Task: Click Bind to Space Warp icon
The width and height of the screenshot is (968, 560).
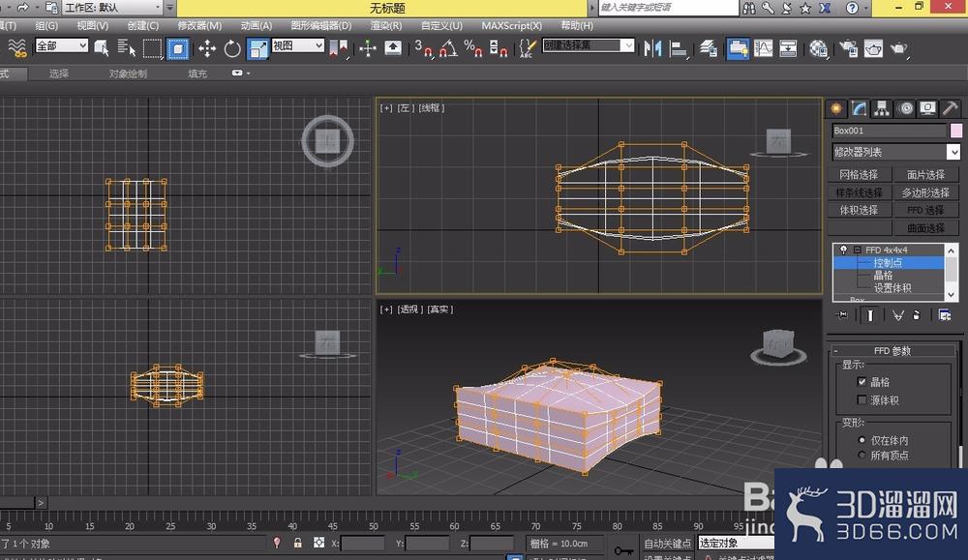Action: [x=17, y=48]
